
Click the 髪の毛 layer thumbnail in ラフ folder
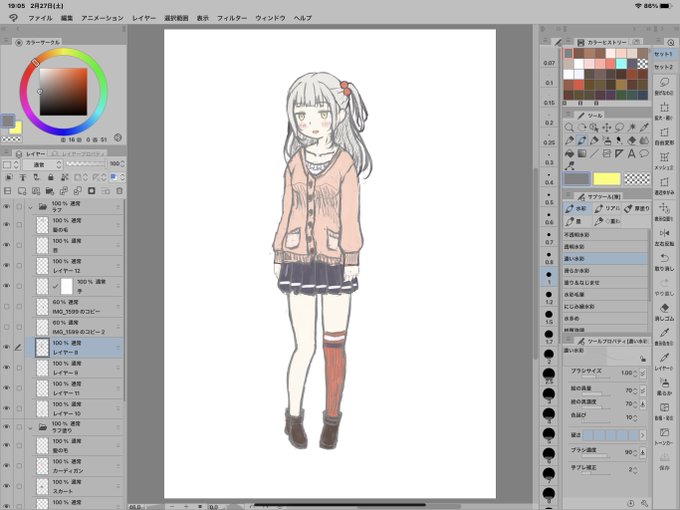point(42,225)
